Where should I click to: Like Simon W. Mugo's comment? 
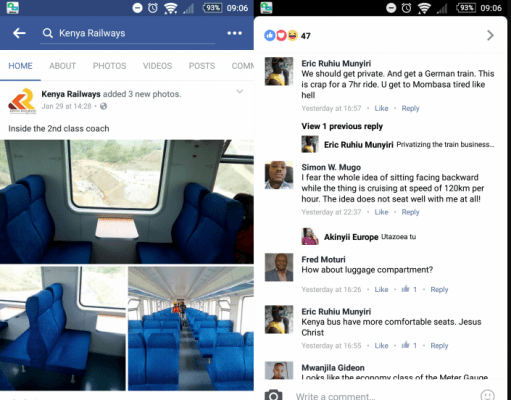click(x=381, y=212)
